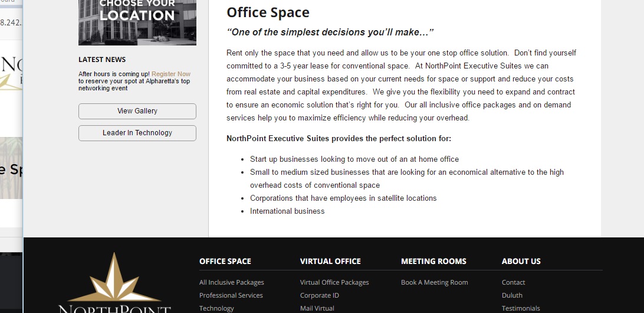Click the Corporate ID link
This screenshot has height=313, width=644.
pyautogui.click(x=320, y=295)
